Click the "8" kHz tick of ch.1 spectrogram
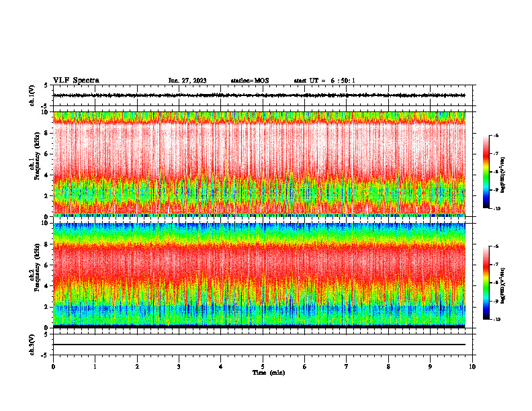The image size is (532, 411). point(46,133)
